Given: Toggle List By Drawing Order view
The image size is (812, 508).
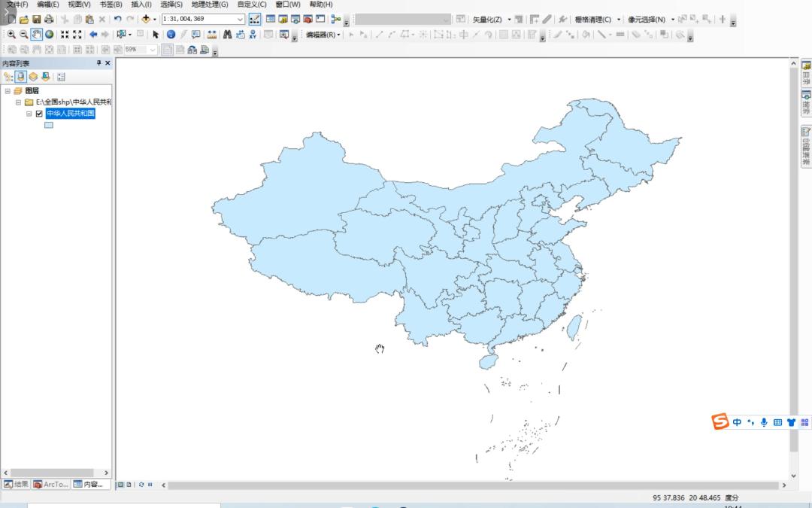Looking at the screenshot, I should pyautogui.click(x=8, y=77).
